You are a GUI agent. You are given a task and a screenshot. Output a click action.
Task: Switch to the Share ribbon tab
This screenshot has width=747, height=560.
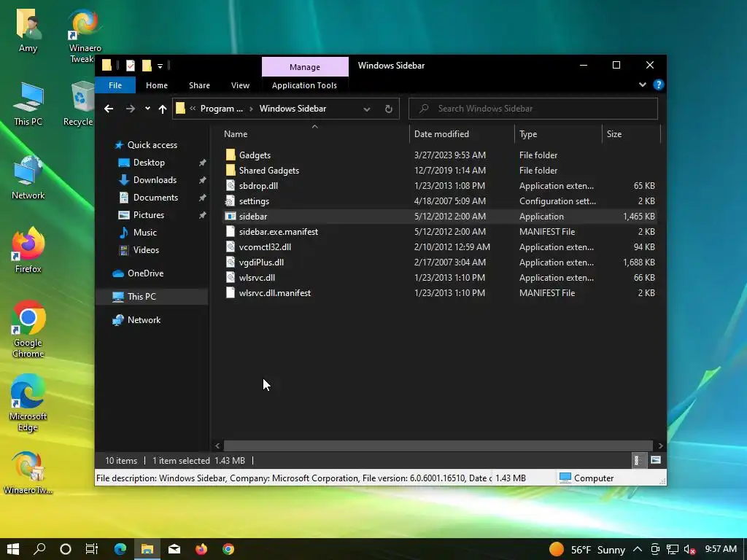[199, 85]
